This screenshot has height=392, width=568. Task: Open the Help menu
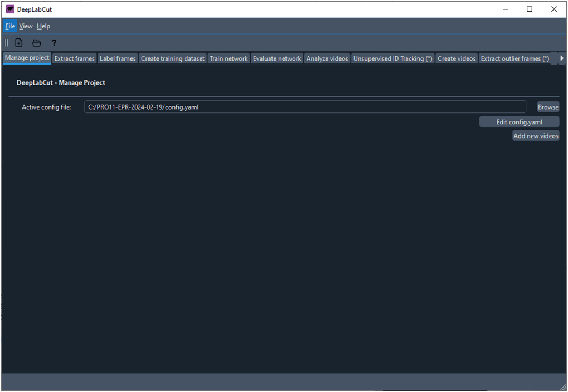tap(43, 26)
